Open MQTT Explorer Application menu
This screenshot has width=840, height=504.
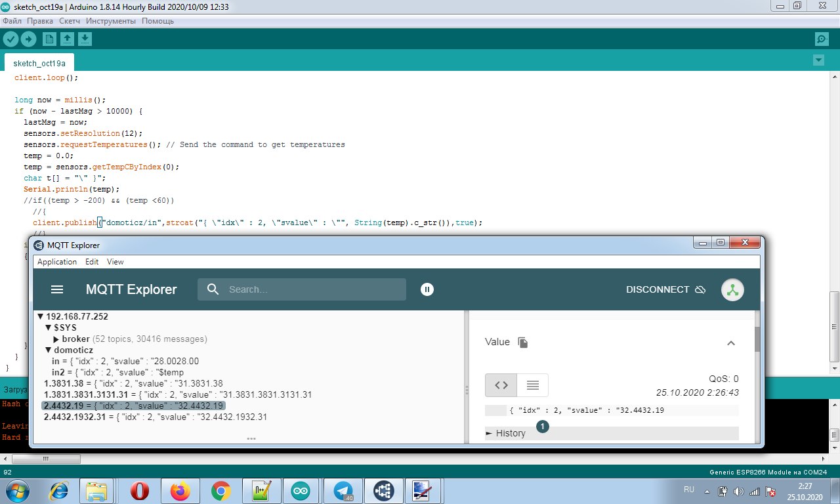click(57, 262)
